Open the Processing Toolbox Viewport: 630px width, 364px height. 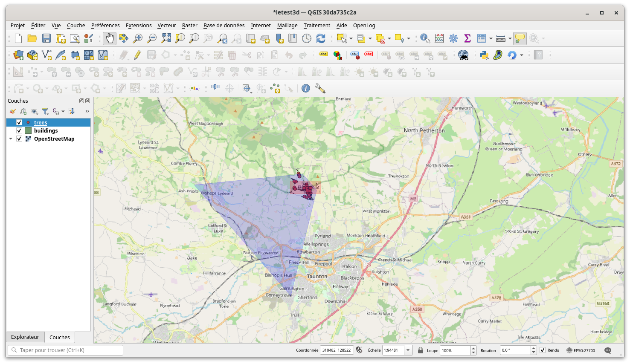453,38
